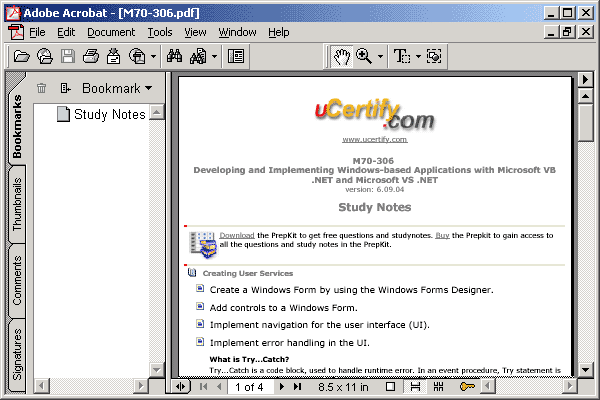Click the E-mail document toolbar icon
This screenshot has width=600, height=400.
(x=114, y=56)
